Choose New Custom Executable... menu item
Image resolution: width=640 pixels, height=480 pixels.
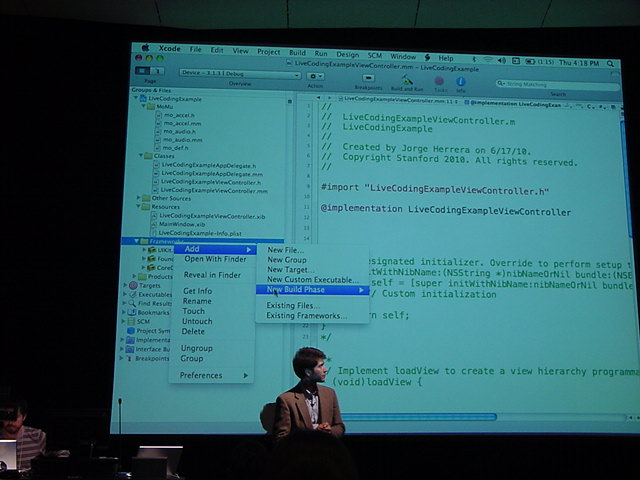pyautogui.click(x=313, y=280)
